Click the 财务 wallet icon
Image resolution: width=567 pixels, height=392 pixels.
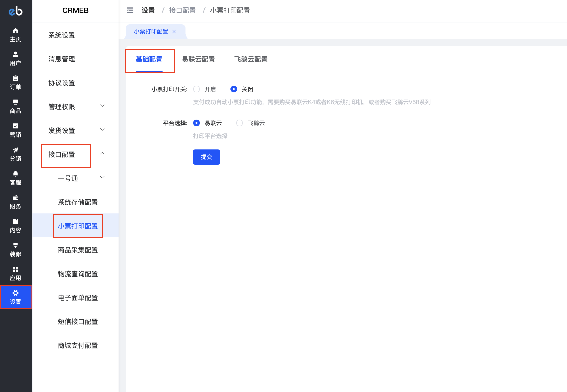pos(16,198)
